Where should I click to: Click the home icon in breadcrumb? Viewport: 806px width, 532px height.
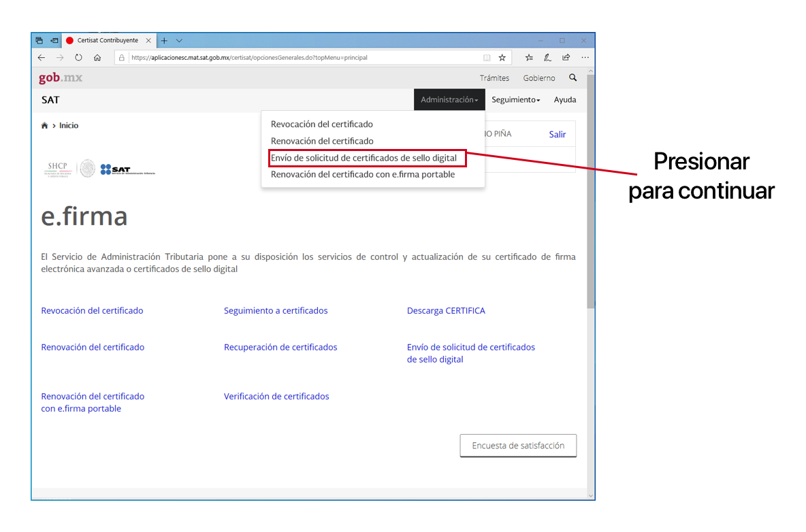pos(44,125)
